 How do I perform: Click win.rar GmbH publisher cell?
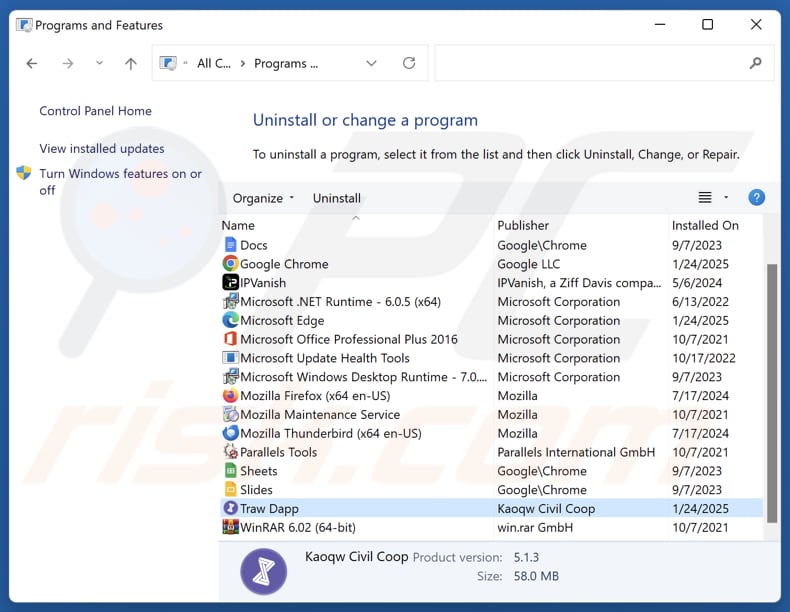[535, 527]
